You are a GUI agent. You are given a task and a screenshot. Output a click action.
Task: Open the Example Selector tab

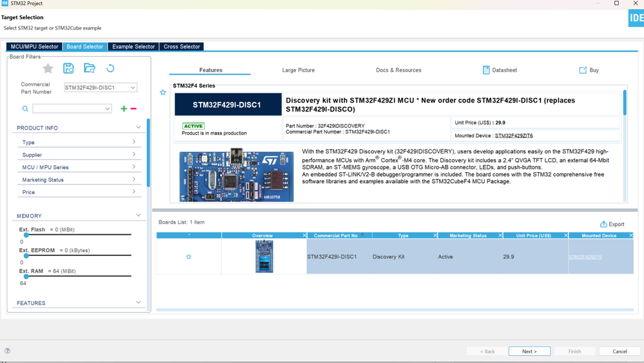point(133,46)
